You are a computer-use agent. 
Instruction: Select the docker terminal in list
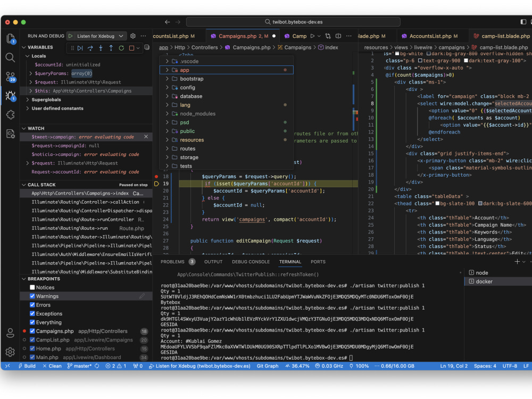498,281
